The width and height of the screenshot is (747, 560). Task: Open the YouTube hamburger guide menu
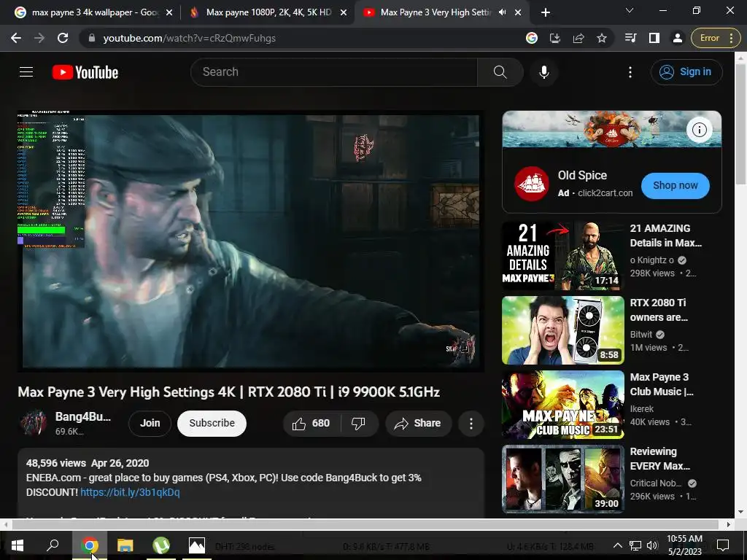pos(26,72)
